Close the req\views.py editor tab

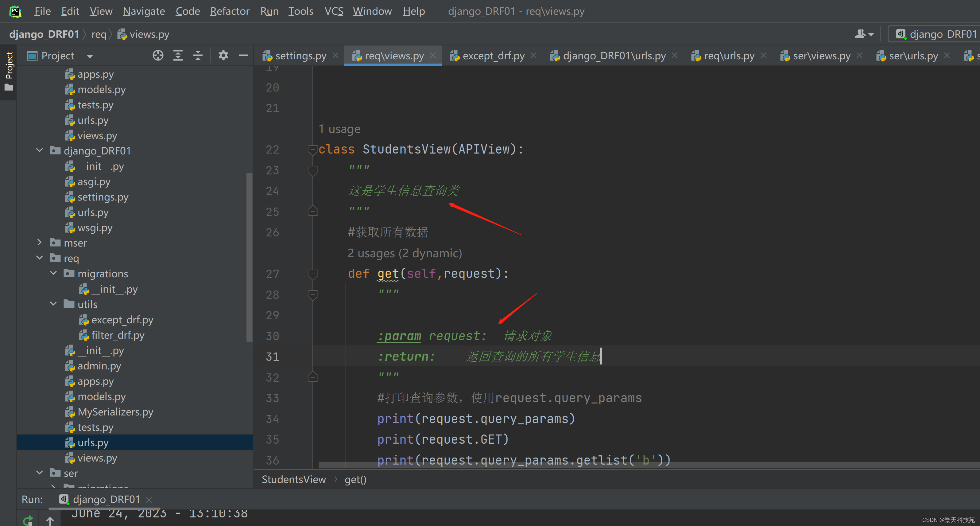(433, 56)
